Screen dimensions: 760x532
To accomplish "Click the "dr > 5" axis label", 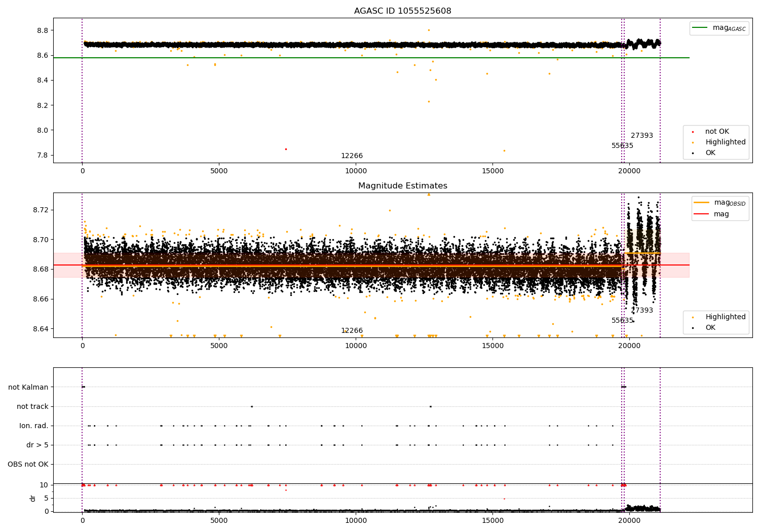I will coord(37,445).
